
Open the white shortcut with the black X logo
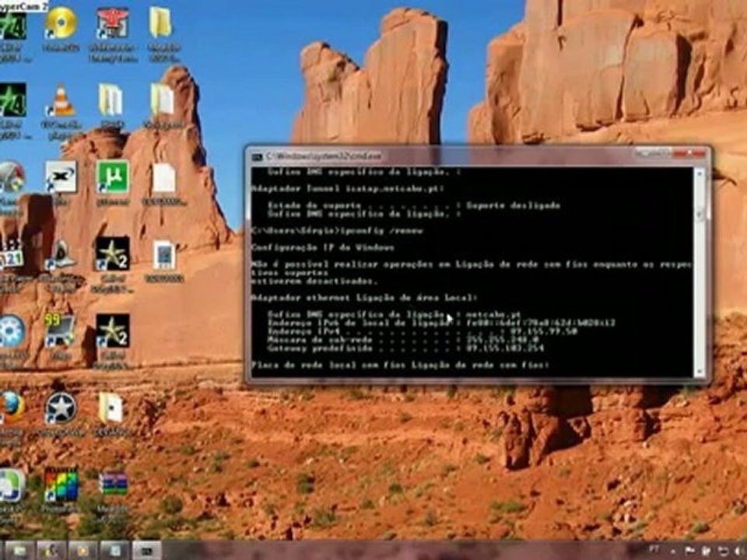pyautogui.click(x=61, y=177)
